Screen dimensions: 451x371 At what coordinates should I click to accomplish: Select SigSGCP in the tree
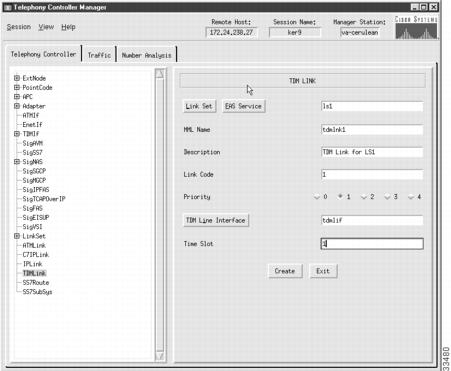coord(34,171)
